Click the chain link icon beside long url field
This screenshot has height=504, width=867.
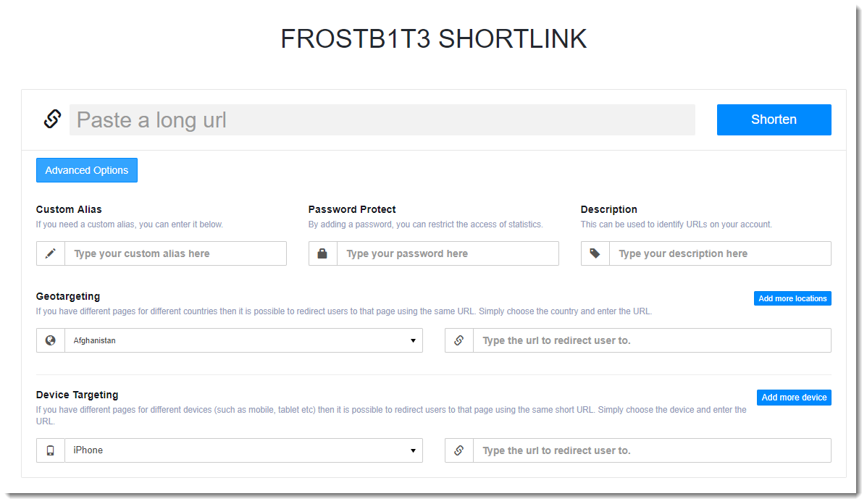tap(53, 119)
